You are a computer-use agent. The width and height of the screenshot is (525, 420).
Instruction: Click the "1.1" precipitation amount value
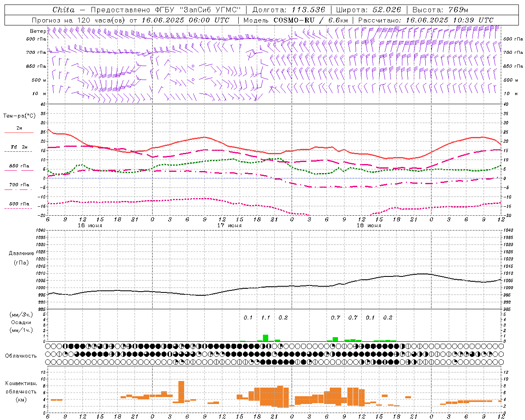coord(265,317)
